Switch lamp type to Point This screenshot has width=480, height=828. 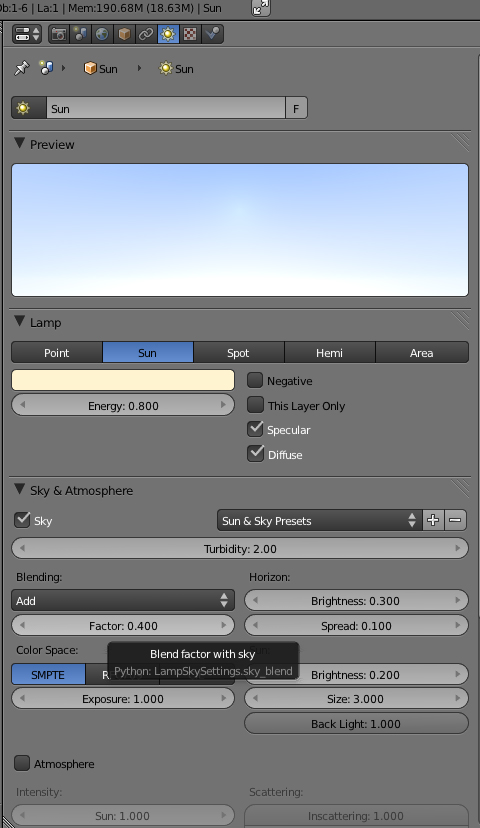(x=57, y=352)
